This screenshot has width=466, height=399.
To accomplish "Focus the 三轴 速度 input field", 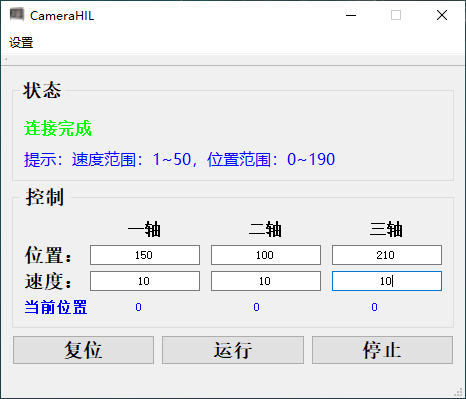I will coord(387,281).
